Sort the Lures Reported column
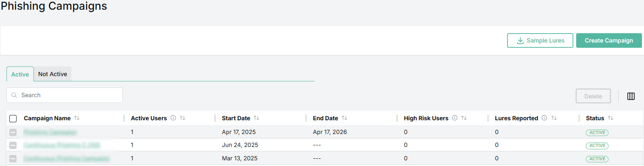The image size is (644, 166). point(554,118)
